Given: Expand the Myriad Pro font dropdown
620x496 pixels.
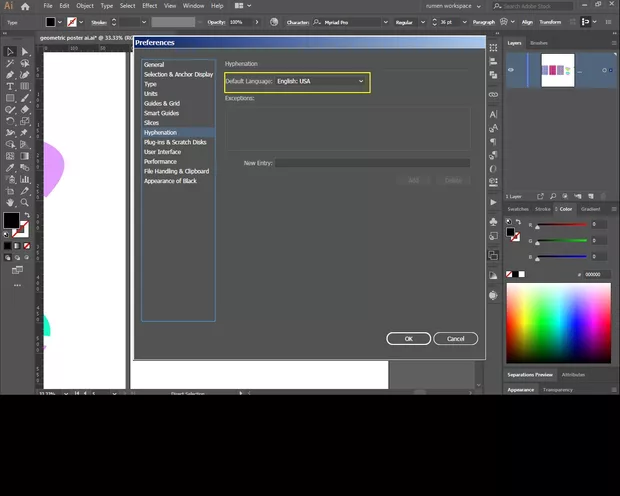Looking at the screenshot, I should (x=387, y=21).
